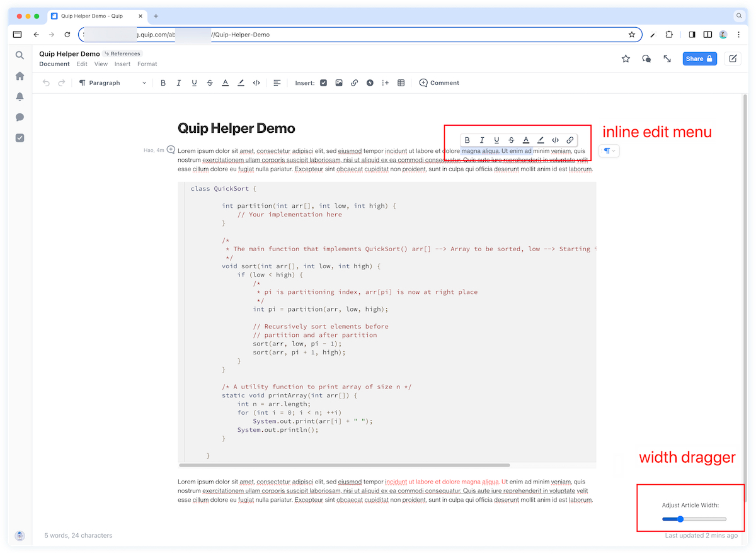Screen dimensions: 756x554
Task: Insert a checklist via the checkbox icon
Action: (323, 83)
